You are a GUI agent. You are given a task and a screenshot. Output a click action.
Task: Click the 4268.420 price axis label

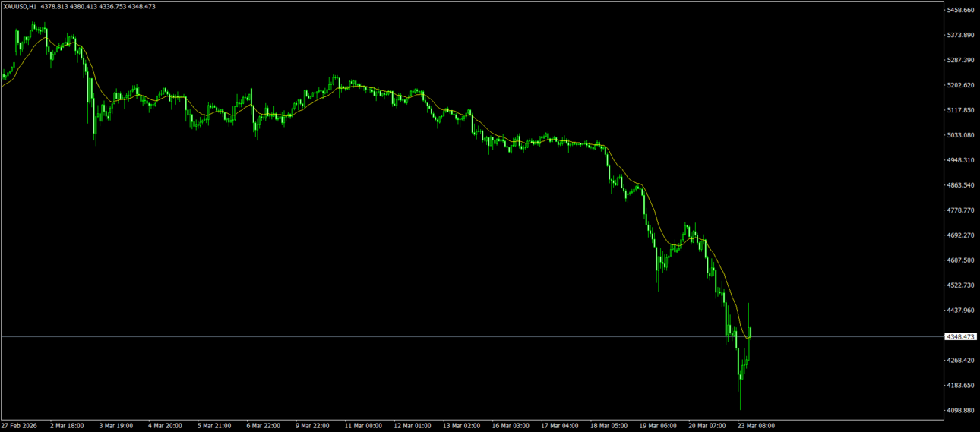(961, 361)
